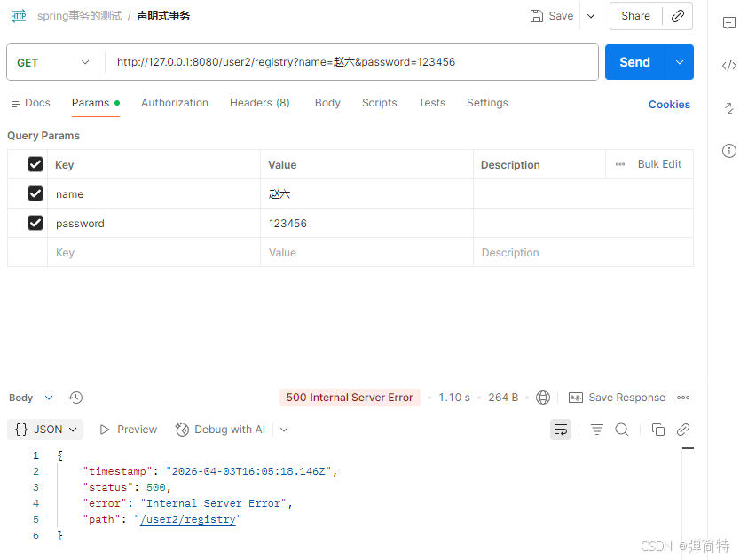Click the 500 Internal Server Error status

point(350,398)
